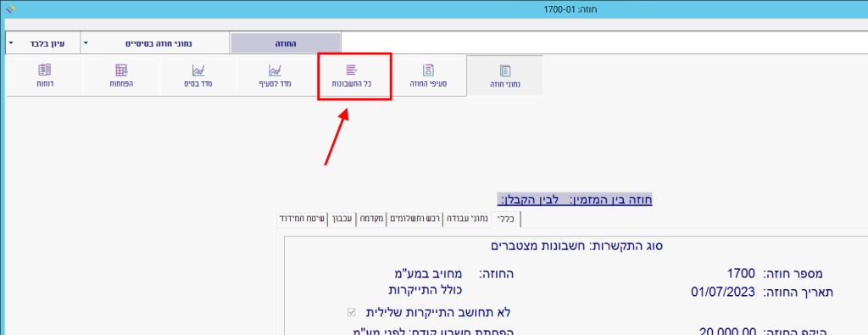This screenshot has width=868, height=335.
Task: Switch to the כללי tab
Action: click(x=507, y=219)
